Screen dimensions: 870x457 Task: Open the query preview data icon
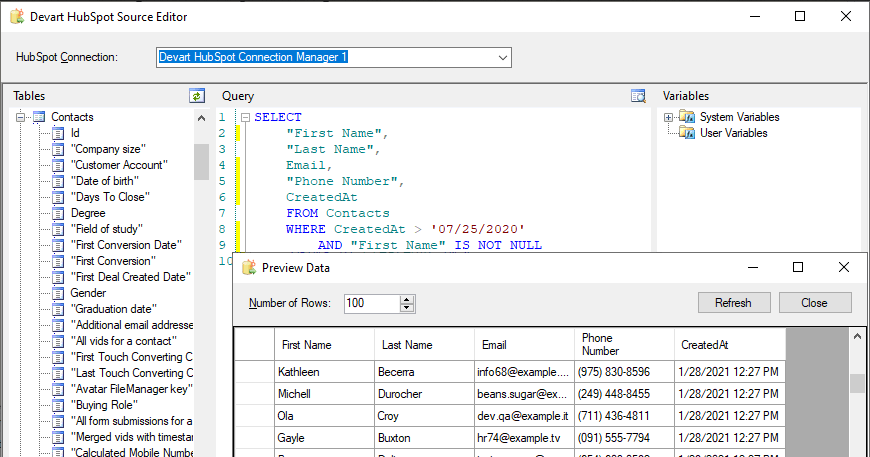point(638,96)
